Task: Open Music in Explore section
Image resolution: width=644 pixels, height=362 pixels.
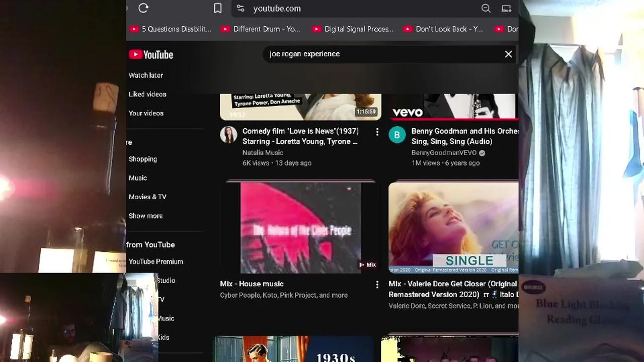Action: click(x=138, y=178)
